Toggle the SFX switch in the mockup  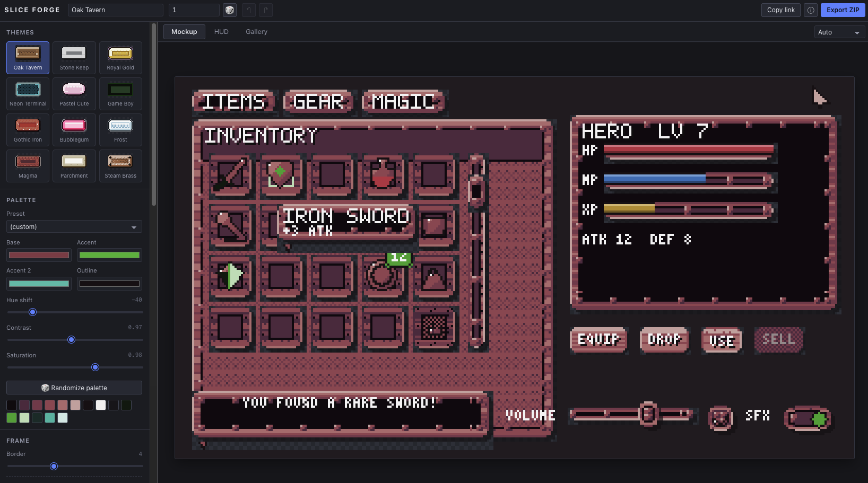(x=808, y=419)
